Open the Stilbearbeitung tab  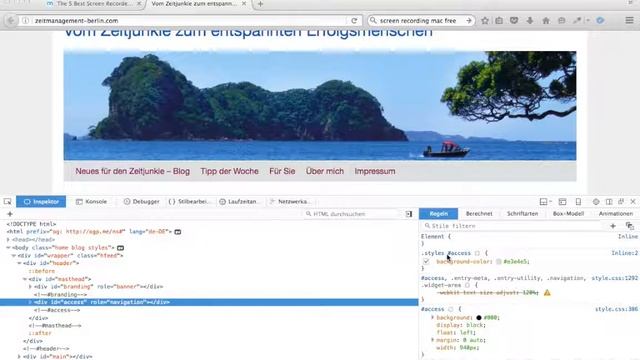[190, 202]
